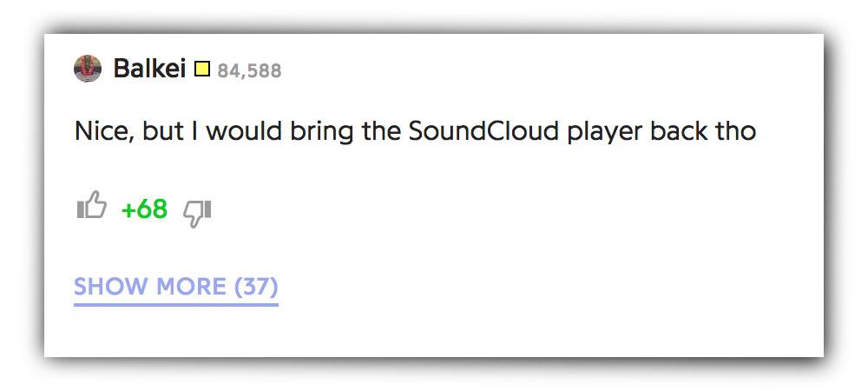
Task: Click the green +68 vote score
Action: tap(144, 209)
